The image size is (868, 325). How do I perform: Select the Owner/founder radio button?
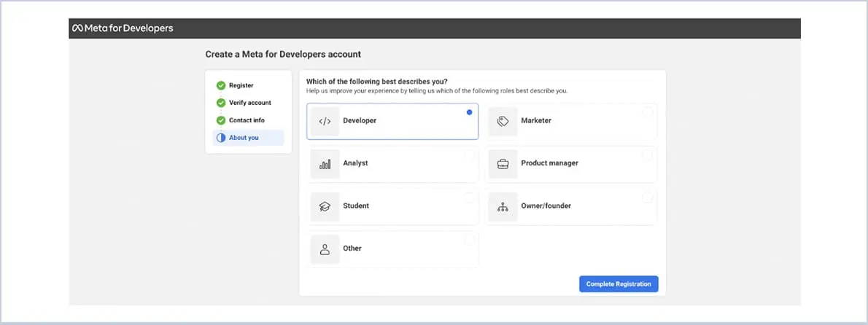point(647,197)
